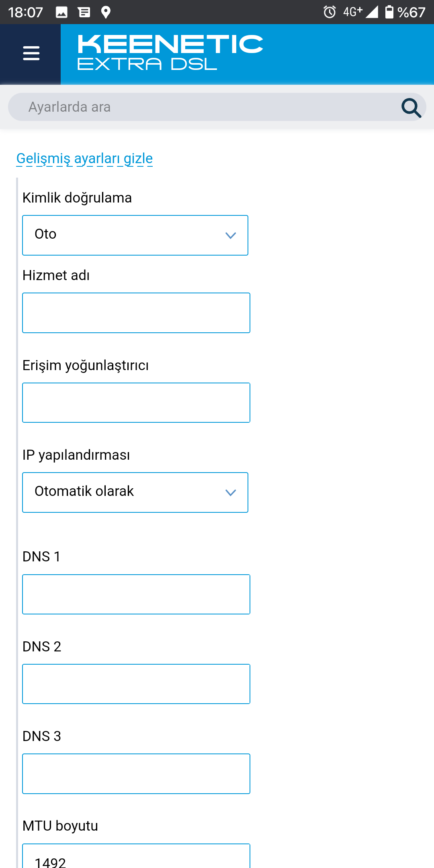Click chevron arrow on Otomatik olarak selector
This screenshot has height=868, width=434.
click(231, 493)
